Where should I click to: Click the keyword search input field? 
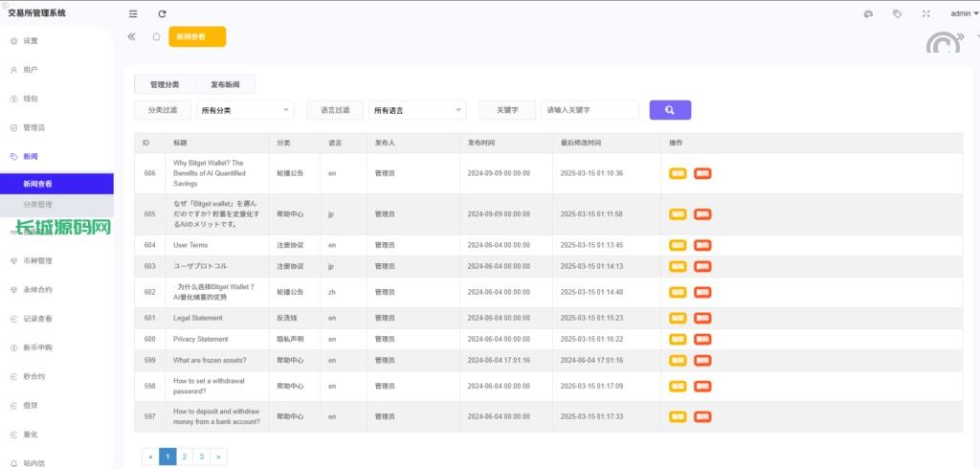[x=590, y=110]
